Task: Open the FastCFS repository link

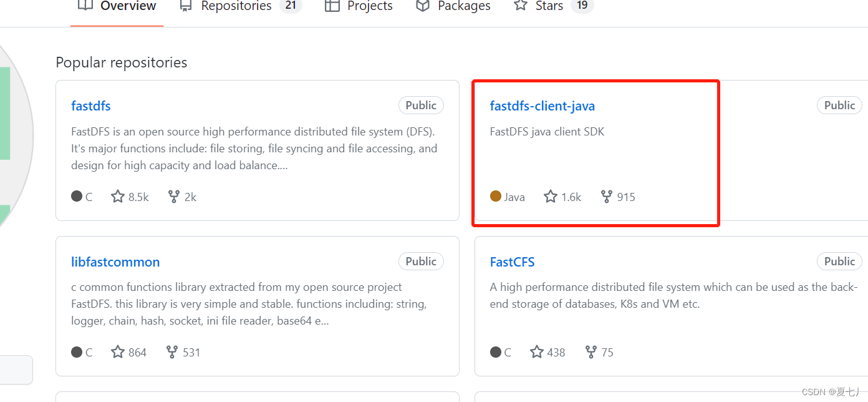Action: pyautogui.click(x=513, y=262)
